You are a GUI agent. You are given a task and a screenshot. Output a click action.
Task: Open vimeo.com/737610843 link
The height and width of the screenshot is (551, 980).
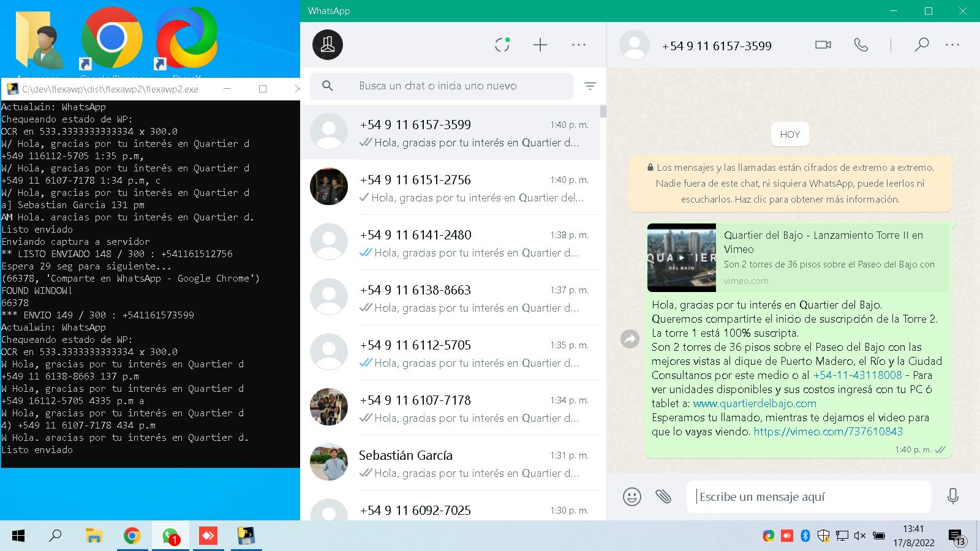(828, 432)
